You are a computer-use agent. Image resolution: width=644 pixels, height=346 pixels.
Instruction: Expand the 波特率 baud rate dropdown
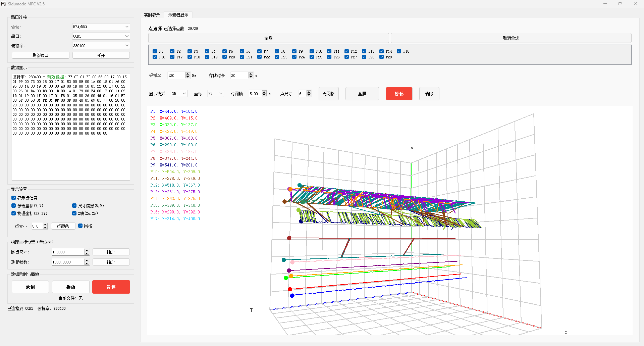[x=101, y=46]
